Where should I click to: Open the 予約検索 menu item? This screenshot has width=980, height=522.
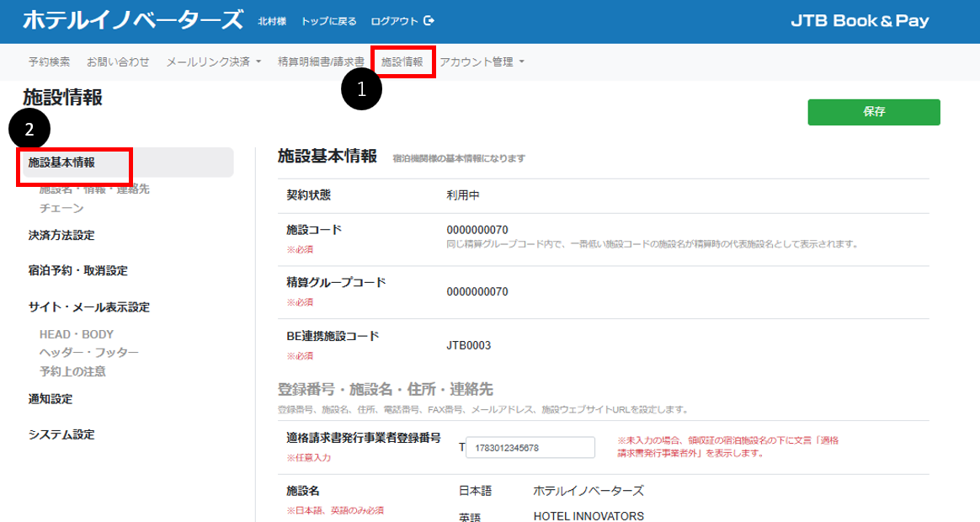click(50, 62)
